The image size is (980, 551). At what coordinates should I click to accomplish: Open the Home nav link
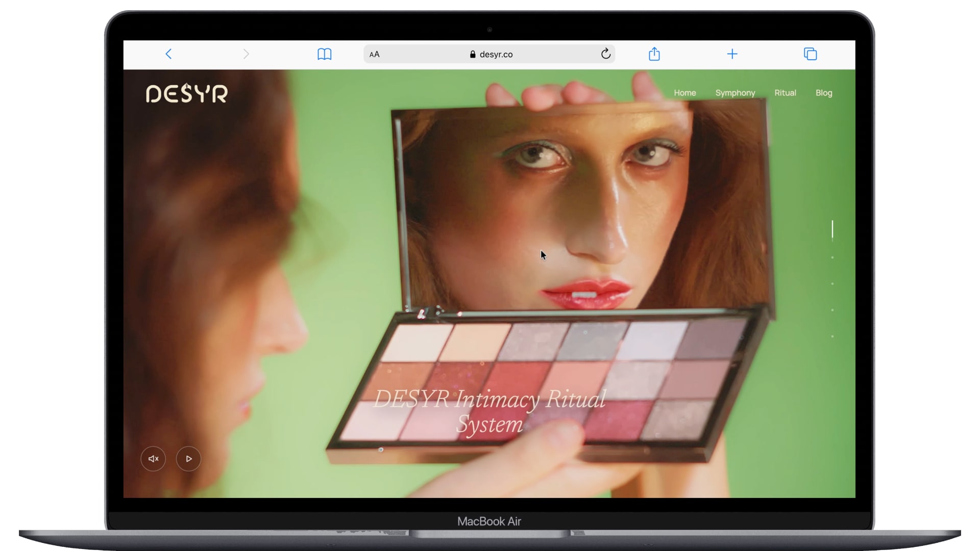pos(685,93)
